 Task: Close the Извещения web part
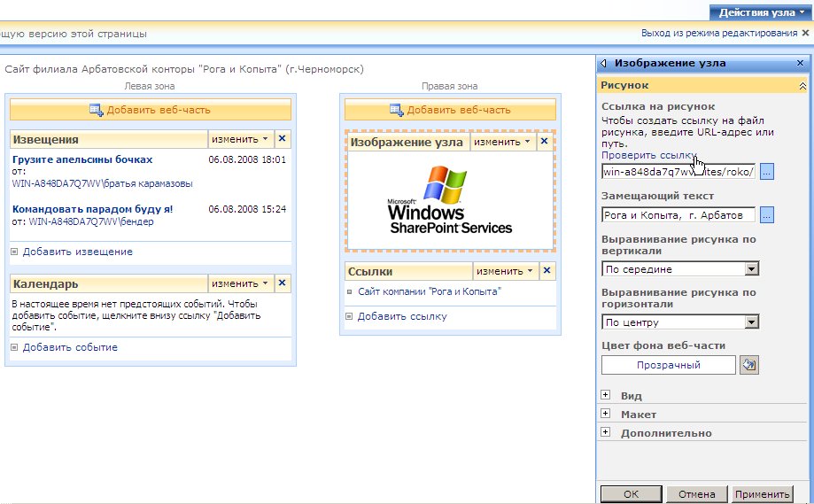tap(282, 138)
